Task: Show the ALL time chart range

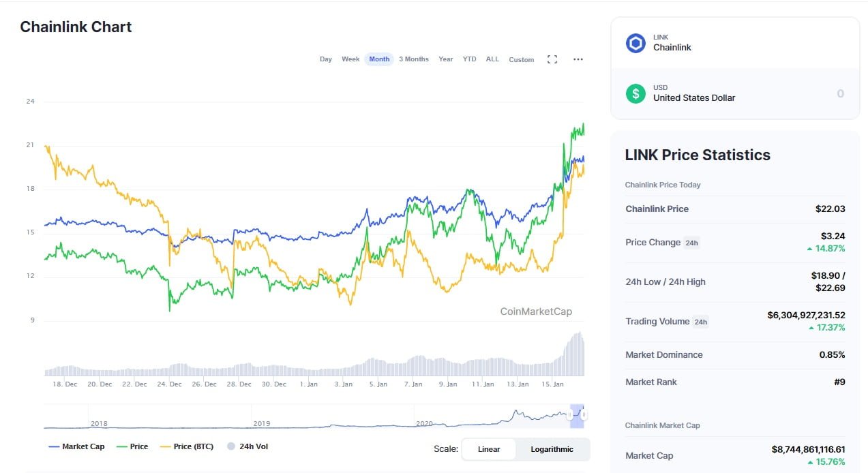Action: point(492,59)
